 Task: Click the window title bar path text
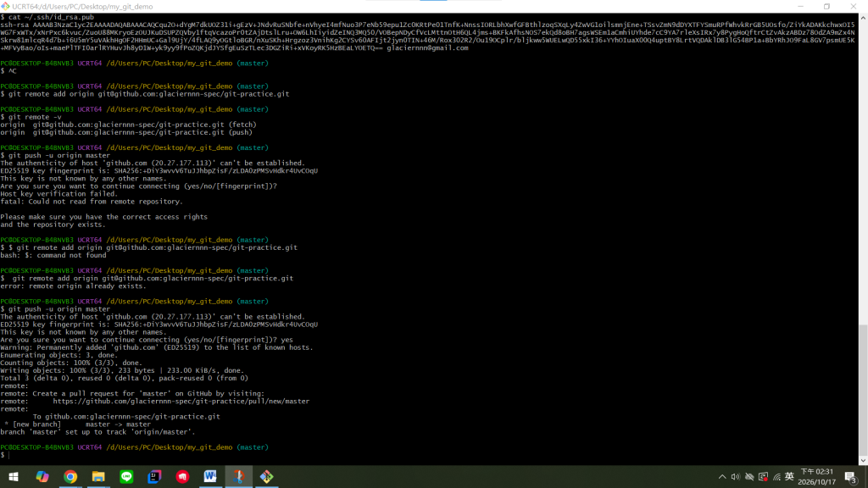tap(82, 7)
